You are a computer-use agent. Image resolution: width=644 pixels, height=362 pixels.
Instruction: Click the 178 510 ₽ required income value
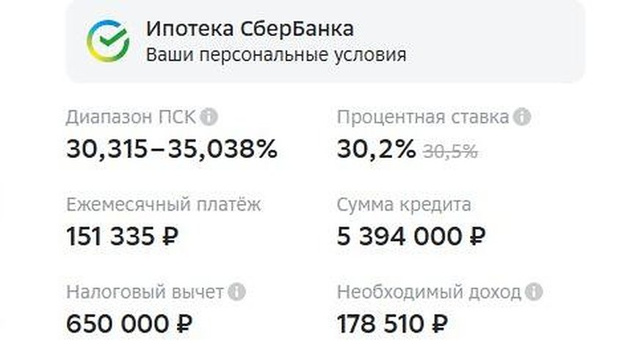[x=392, y=323]
